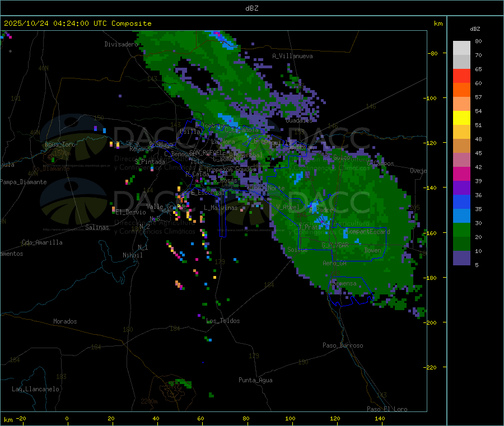Click the 'Cda_Amarilla' label

pyautogui.click(x=42, y=242)
